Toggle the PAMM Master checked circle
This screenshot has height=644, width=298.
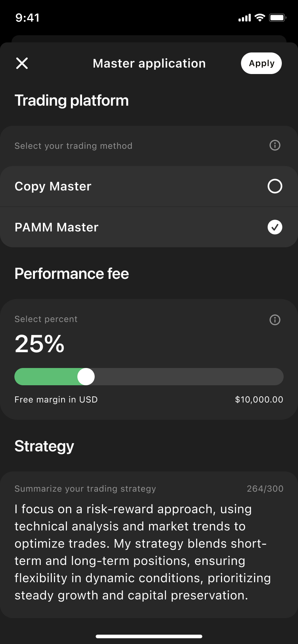pos(275,227)
